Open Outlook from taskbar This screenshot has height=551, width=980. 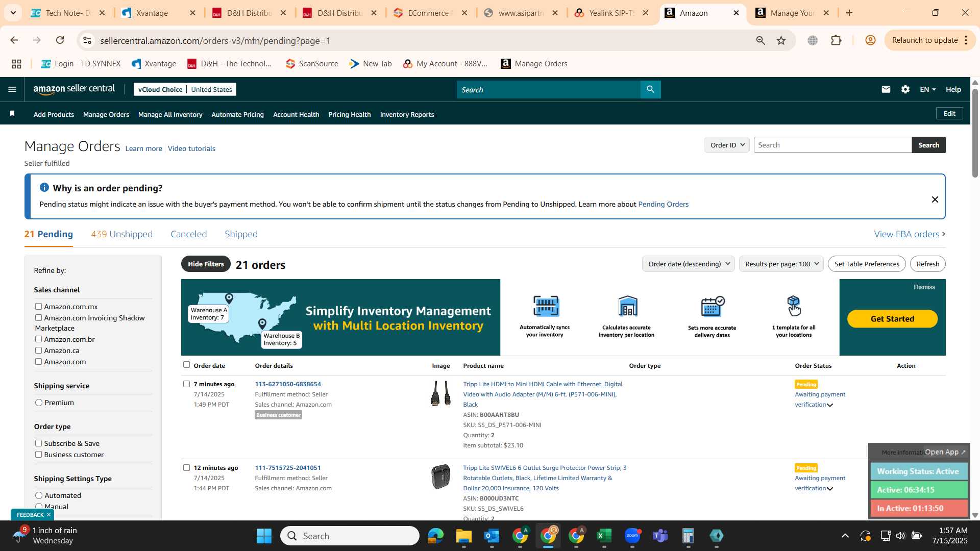(492, 536)
